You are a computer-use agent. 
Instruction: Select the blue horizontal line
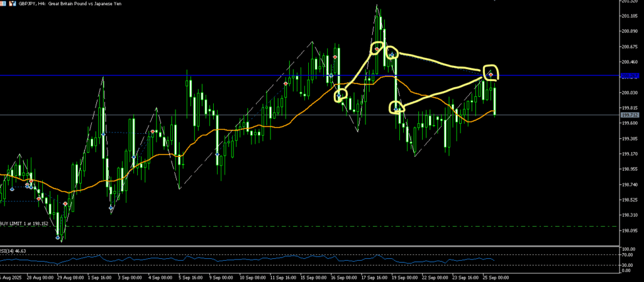[x=189, y=75]
